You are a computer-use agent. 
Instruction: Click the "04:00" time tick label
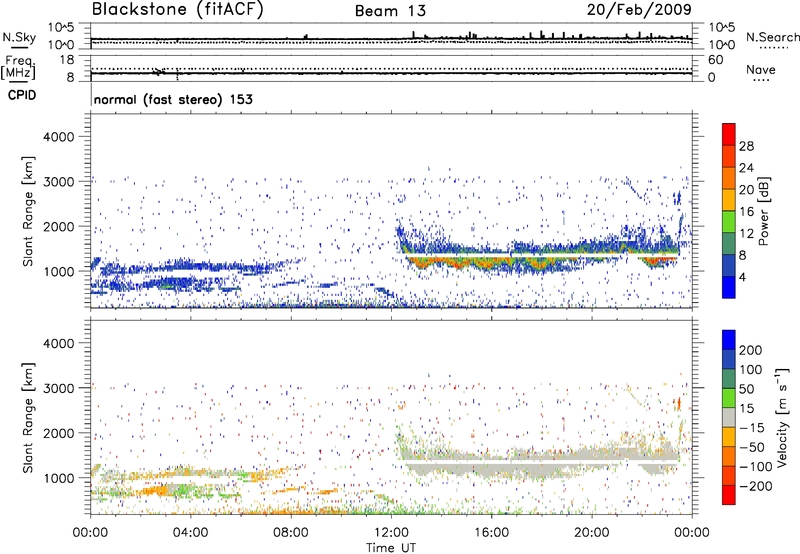point(190,533)
